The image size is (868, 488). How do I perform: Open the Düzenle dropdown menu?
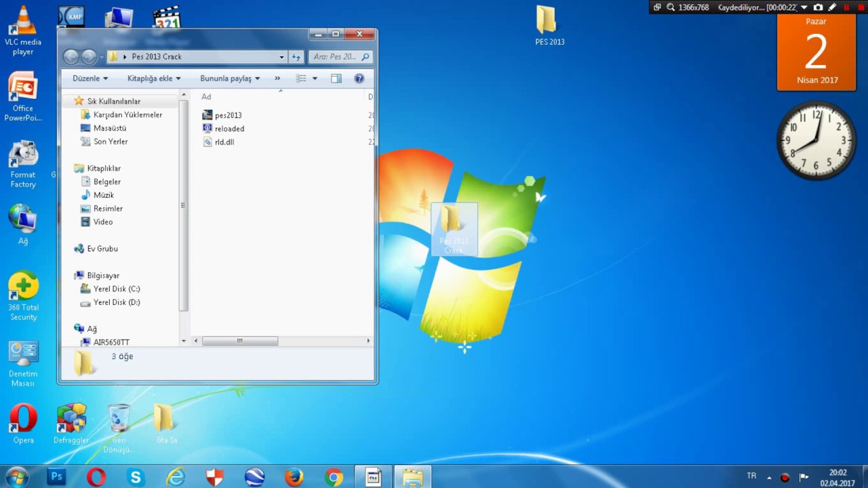(x=90, y=79)
